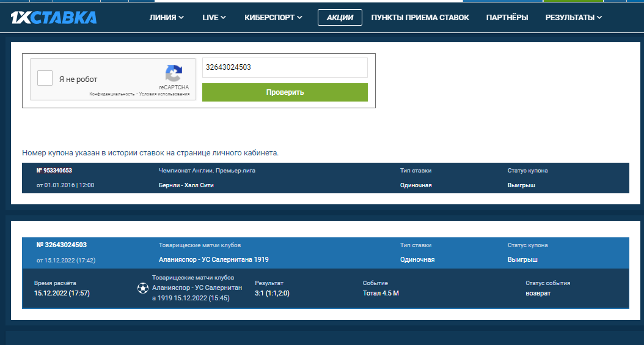Expand the КИБЕРСПОРТ dropdown
Viewport: 644px width, 345px height.
pos(273,18)
